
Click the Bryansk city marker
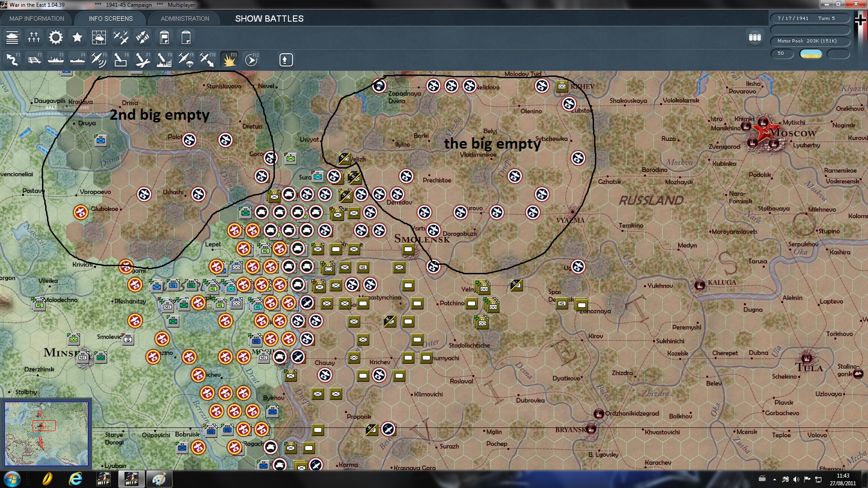tap(591, 429)
